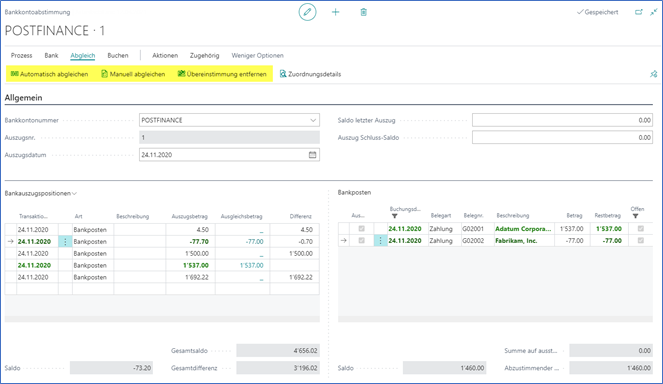Click Saldo letzter Auszug field
Screen dimensions: 663x384
tap(562, 120)
